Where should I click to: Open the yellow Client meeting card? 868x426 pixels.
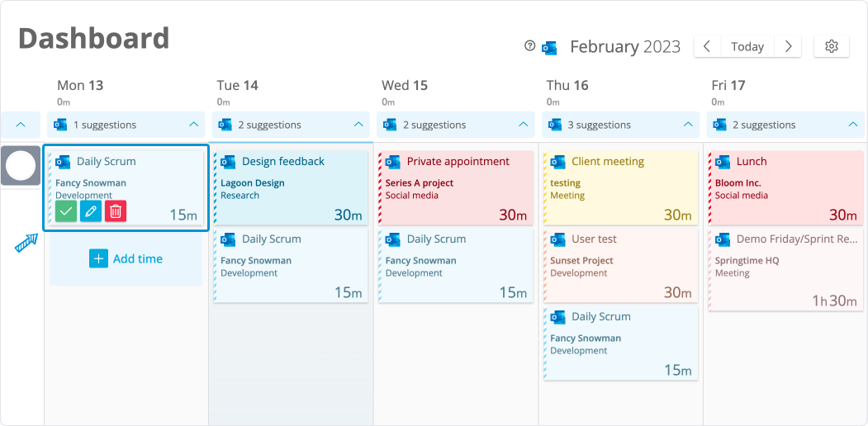pos(621,187)
